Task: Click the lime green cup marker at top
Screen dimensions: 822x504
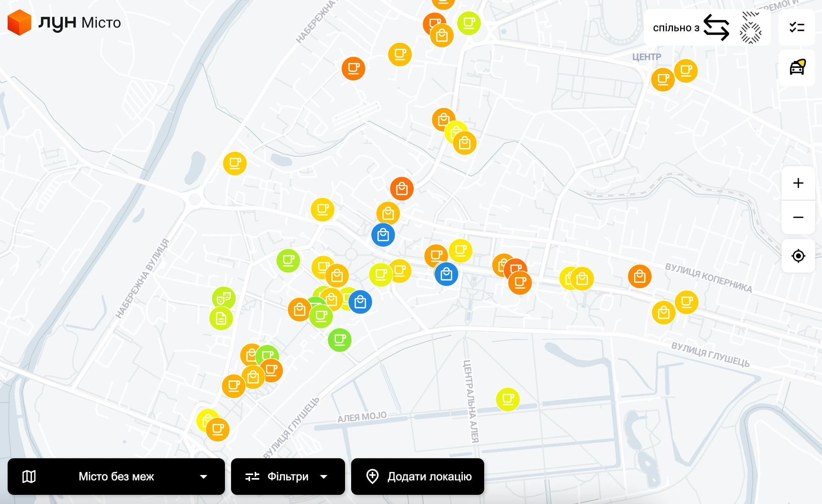Action: pos(469,23)
